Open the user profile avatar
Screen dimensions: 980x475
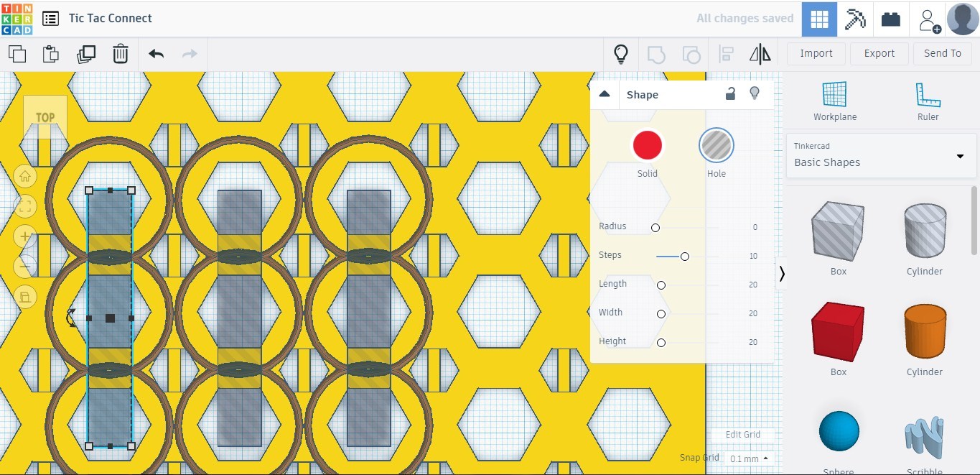[963, 19]
